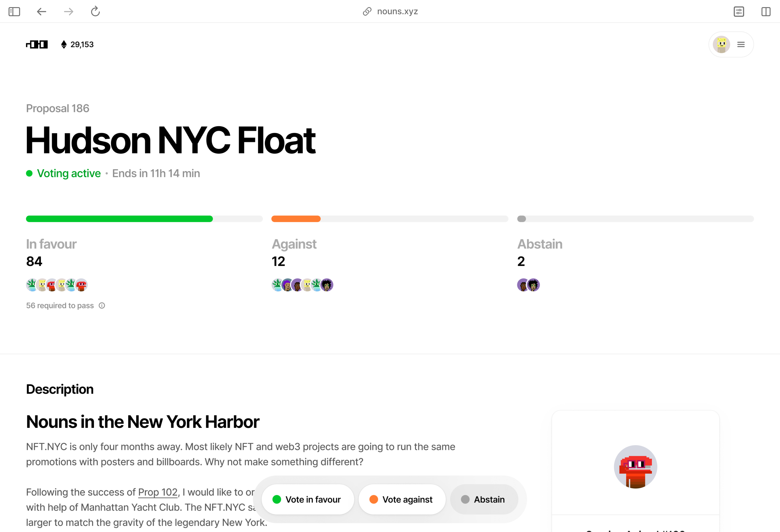This screenshot has height=532, width=780.
Task: Open the Prop 102 link
Action: (x=158, y=492)
